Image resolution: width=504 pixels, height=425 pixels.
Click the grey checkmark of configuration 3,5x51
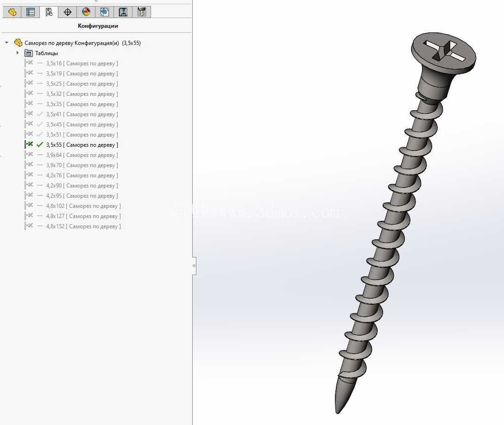pyautogui.click(x=40, y=134)
